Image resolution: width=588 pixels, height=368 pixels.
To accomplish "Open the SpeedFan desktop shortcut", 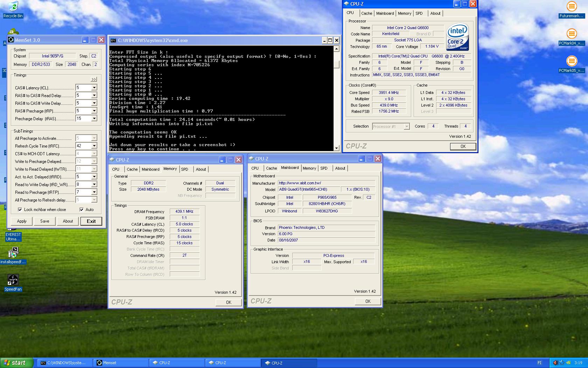I will (x=13, y=282).
